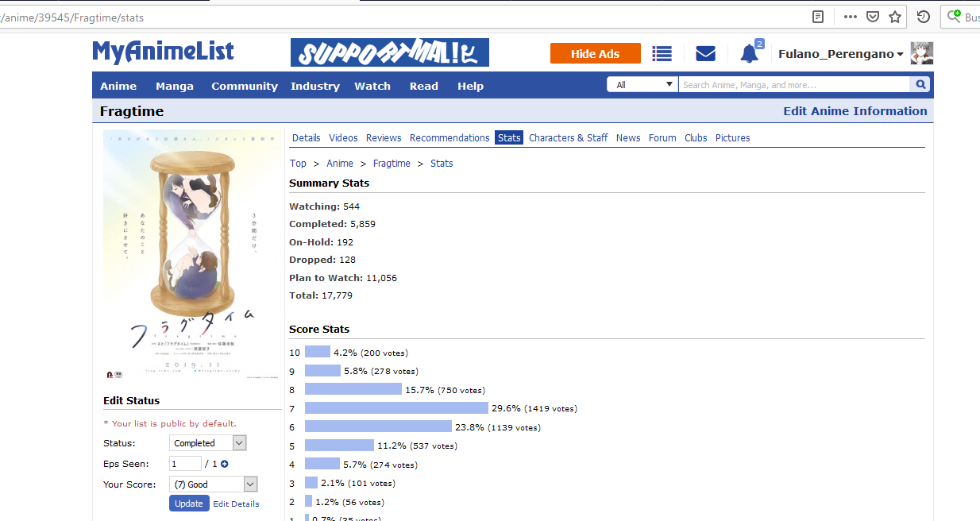This screenshot has width=980, height=521.
Task: Open the notifications bell icon
Action: click(749, 53)
